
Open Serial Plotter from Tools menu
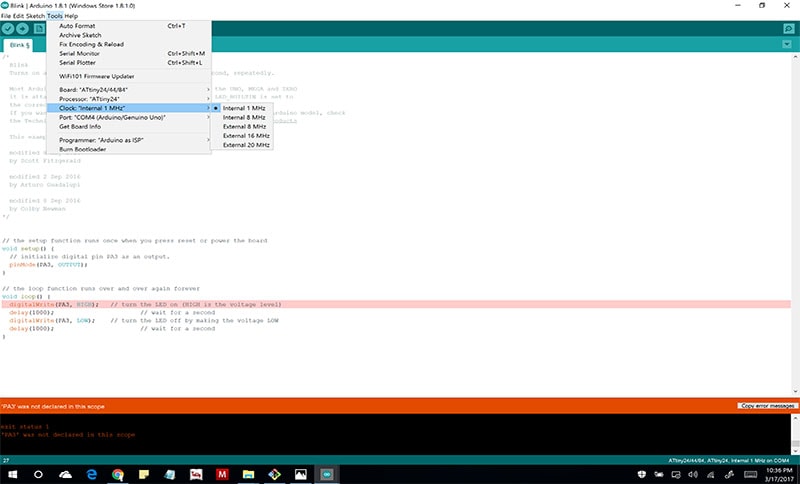(x=129, y=63)
